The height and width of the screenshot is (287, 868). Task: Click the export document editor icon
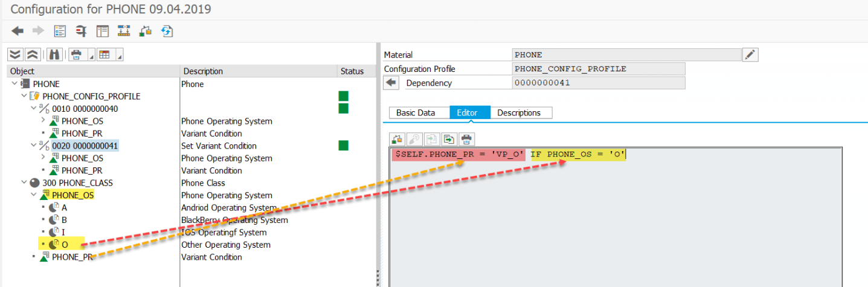pyautogui.click(x=449, y=139)
